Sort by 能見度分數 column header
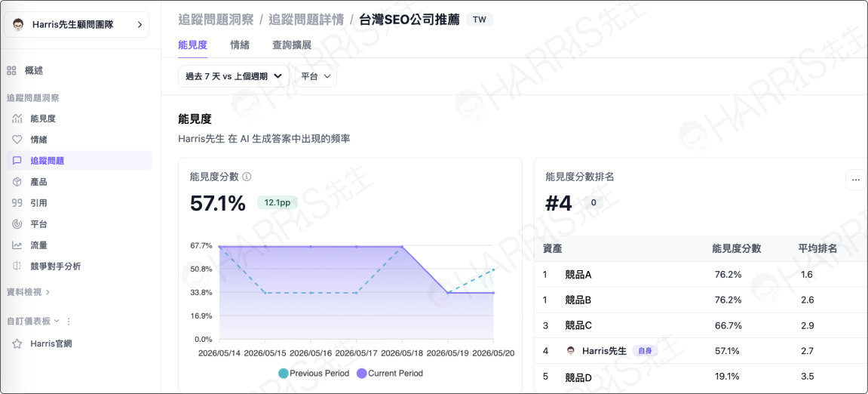The height and width of the screenshot is (394, 868). click(x=736, y=249)
